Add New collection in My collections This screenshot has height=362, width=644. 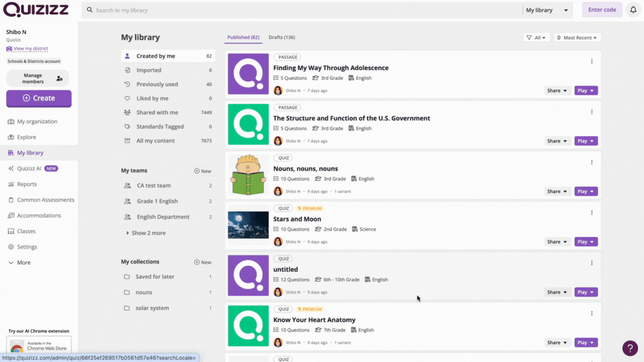click(202, 262)
